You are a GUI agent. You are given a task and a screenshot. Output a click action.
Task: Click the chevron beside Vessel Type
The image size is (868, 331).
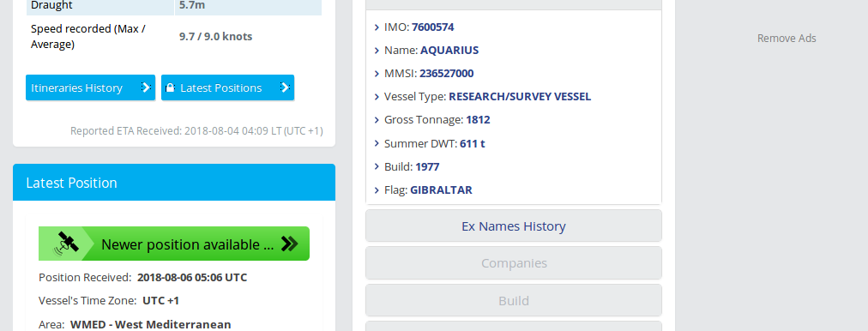(x=377, y=97)
